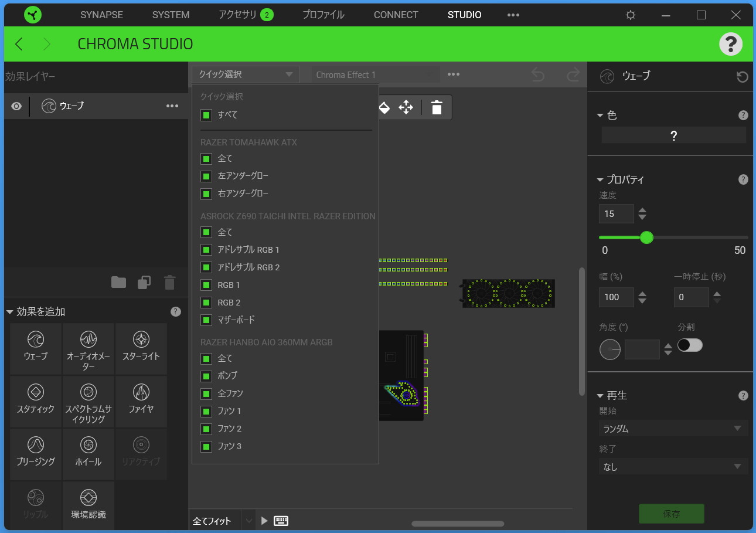The height and width of the screenshot is (533, 756).
Task: Click the 幅 (%) input field
Action: (617, 297)
